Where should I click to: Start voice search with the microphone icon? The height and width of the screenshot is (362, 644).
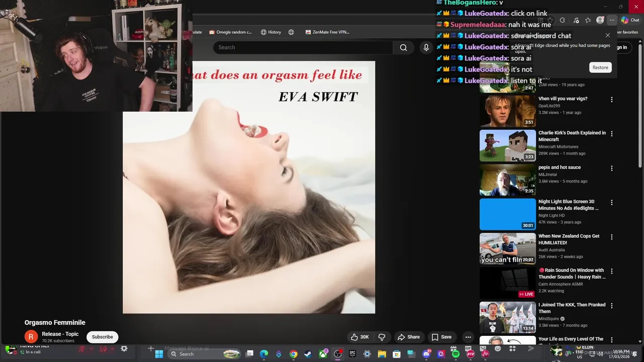[x=426, y=47]
